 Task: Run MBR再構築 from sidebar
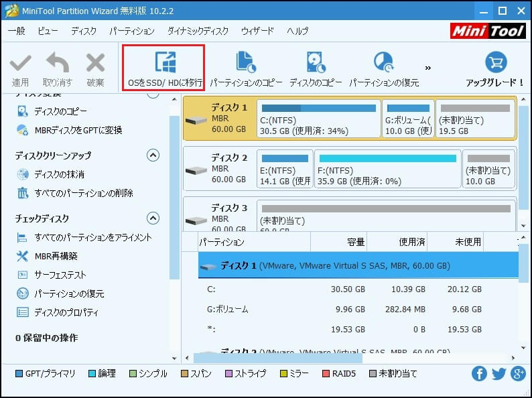48,256
